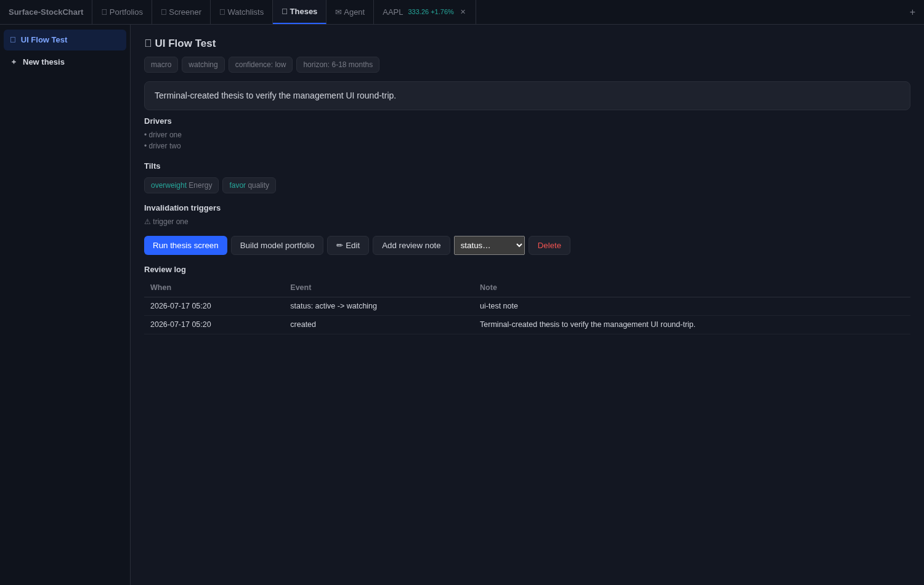Switch to the Portfolios tab

pos(122,12)
